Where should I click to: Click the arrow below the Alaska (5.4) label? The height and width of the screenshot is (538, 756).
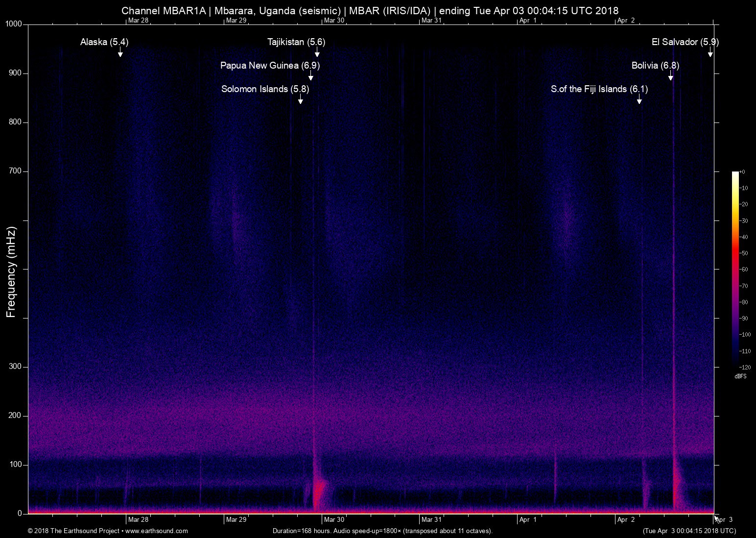(x=120, y=52)
